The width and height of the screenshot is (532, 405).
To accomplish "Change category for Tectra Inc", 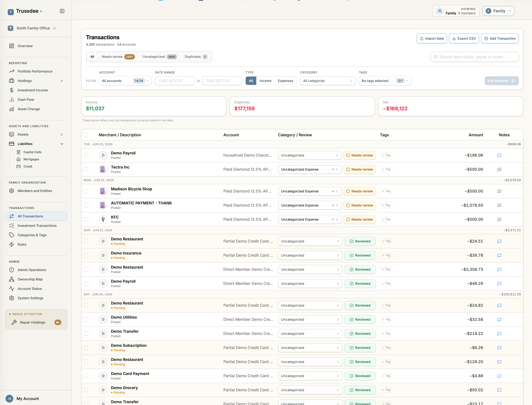I will tap(310, 169).
